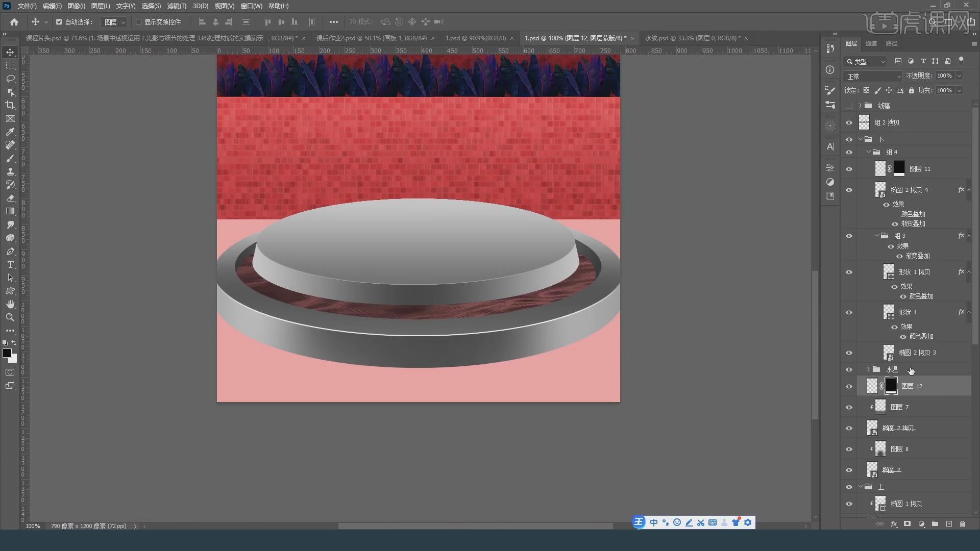Open the opacity 不透明度 dropdown arrow
The height and width of the screenshot is (551, 980).
959,76
